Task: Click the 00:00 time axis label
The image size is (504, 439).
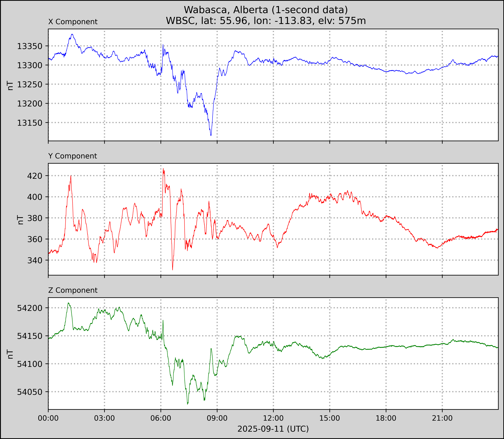Action: [48, 418]
